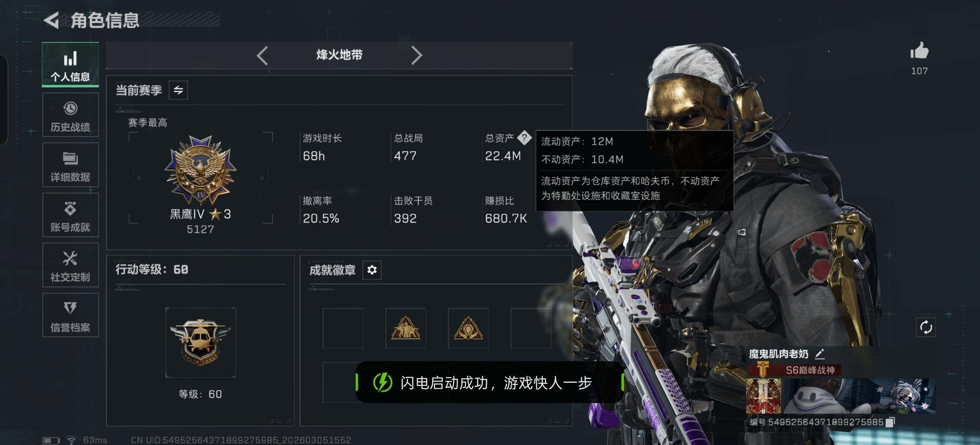Viewport: 980px width, 445px height.
Task: Open the 信誉档案 section
Action: (71, 315)
